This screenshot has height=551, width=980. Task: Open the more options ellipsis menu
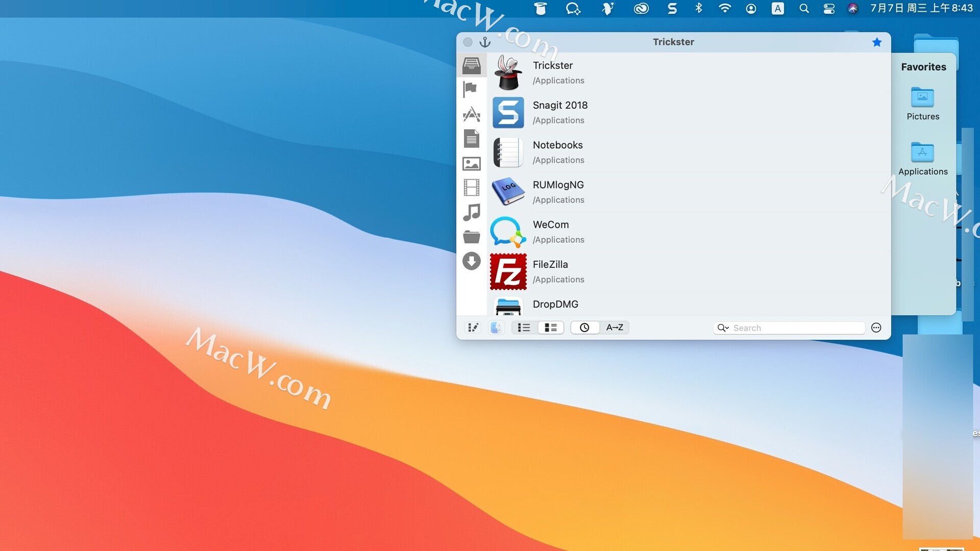[x=876, y=328]
